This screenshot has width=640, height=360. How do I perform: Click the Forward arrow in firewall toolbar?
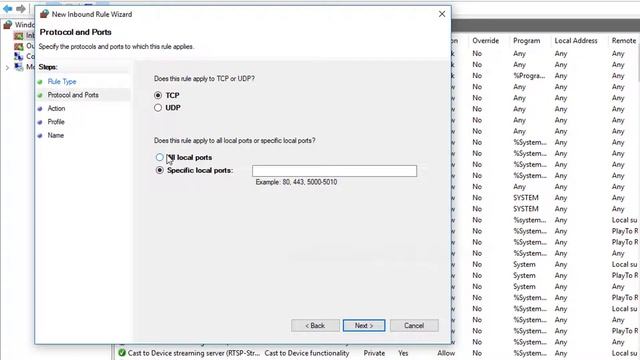click(x=21, y=8)
